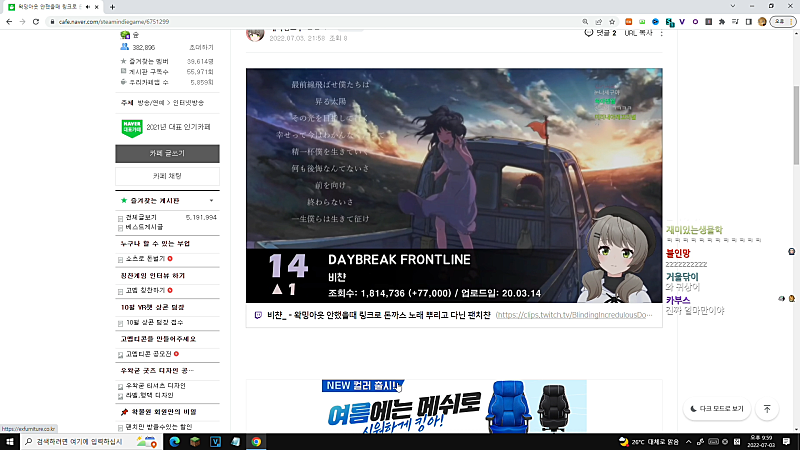This screenshot has width=800, height=450.
Task: Play the DAYBREAK FRONTLINE Twitch clip thumbnail
Action: point(454,185)
